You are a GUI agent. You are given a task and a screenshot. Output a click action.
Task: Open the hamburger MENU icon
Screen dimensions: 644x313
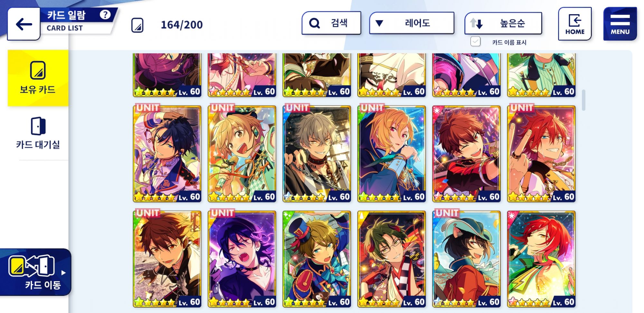620,24
